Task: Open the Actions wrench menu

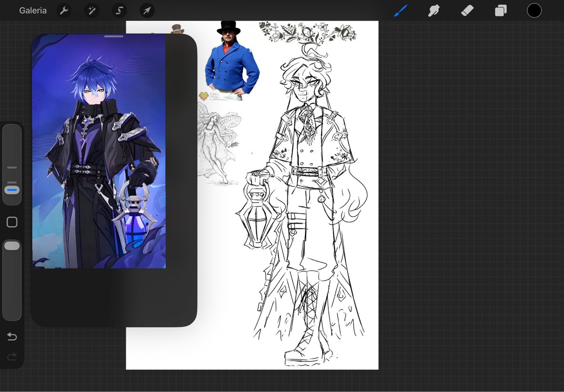Action: [x=64, y=10]
